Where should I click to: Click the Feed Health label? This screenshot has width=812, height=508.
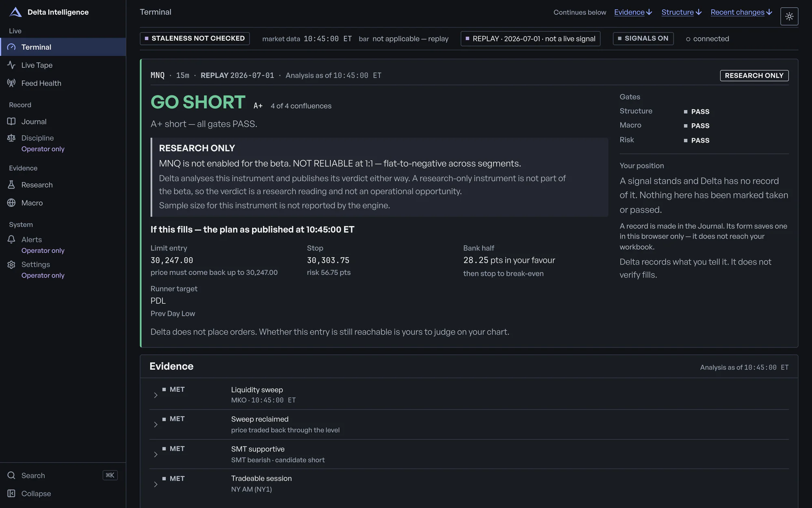tap(41, 83)
